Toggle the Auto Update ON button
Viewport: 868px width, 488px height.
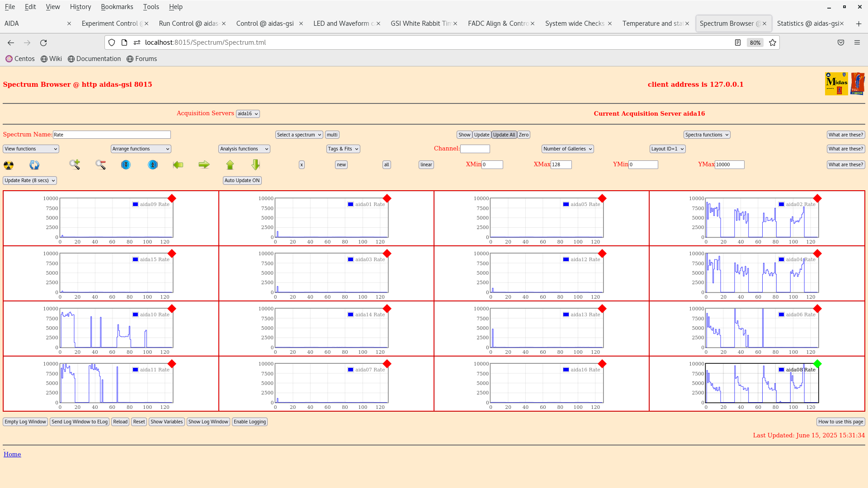pos(242,180)
